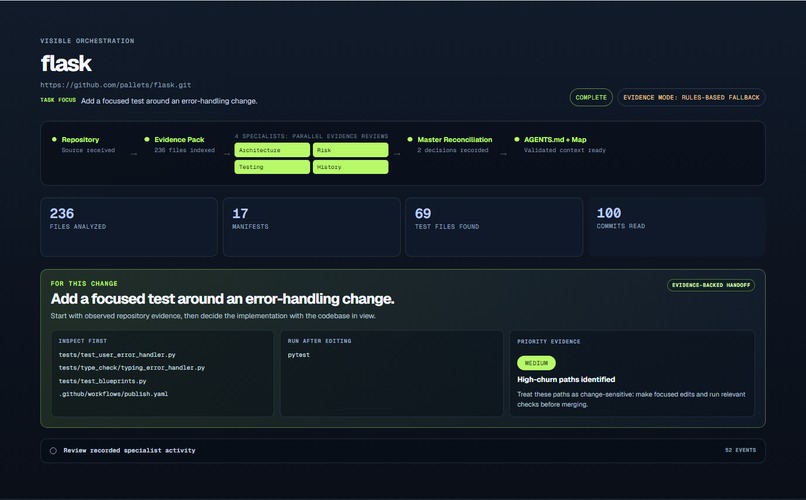Click Master Reconciliation stage green dot
The width and height of the screenshot is (806, 500).
[410, 139]
